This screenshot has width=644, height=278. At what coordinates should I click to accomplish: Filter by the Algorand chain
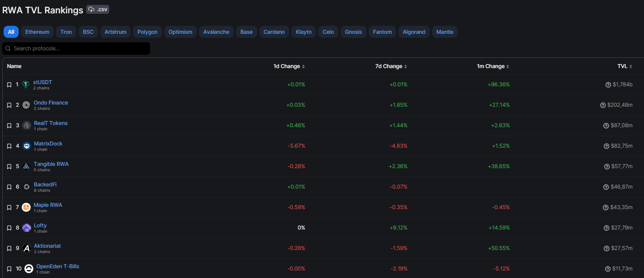(x=414, y=32)
